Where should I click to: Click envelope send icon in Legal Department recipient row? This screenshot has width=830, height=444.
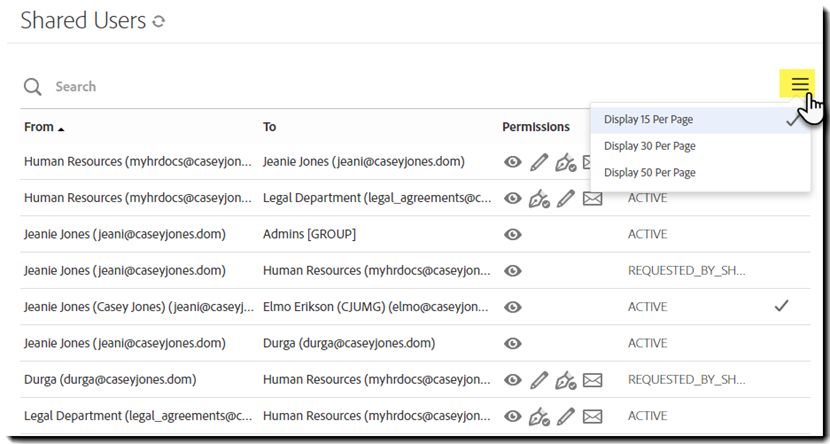coord(593,198)
